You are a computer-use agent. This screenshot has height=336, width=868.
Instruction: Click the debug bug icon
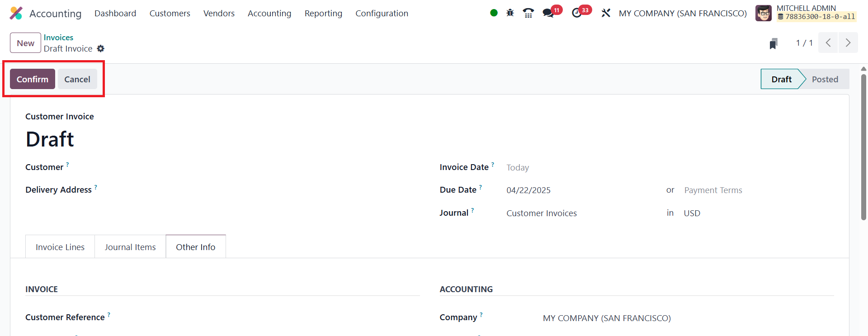510,13
